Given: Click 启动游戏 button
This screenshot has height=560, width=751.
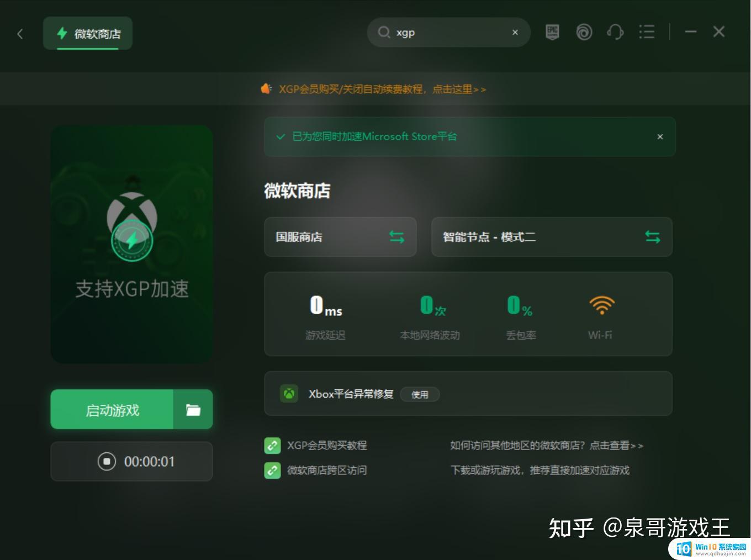Looking at the screenshot, I should pyautogui.click(x=112, y=410).
